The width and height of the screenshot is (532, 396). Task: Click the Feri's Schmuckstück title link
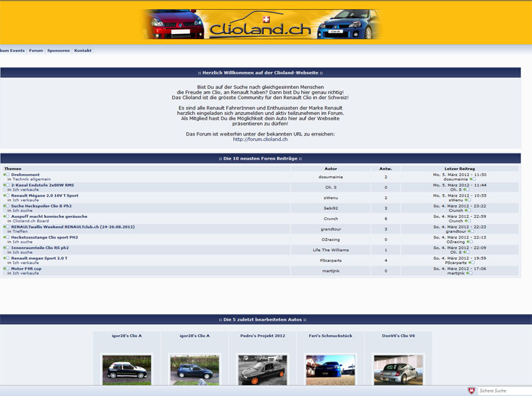tap(331, 336)
